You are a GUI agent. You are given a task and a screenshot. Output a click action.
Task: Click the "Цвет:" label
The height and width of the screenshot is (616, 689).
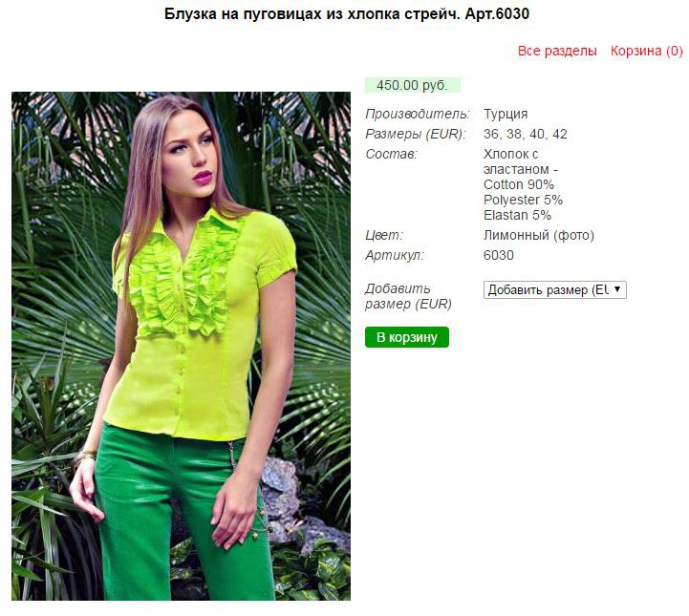(384, 235)
